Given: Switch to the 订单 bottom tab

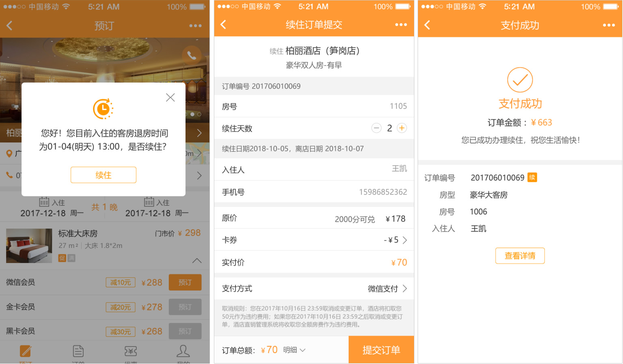Looking at the screenshot, I should click(78, 352).
